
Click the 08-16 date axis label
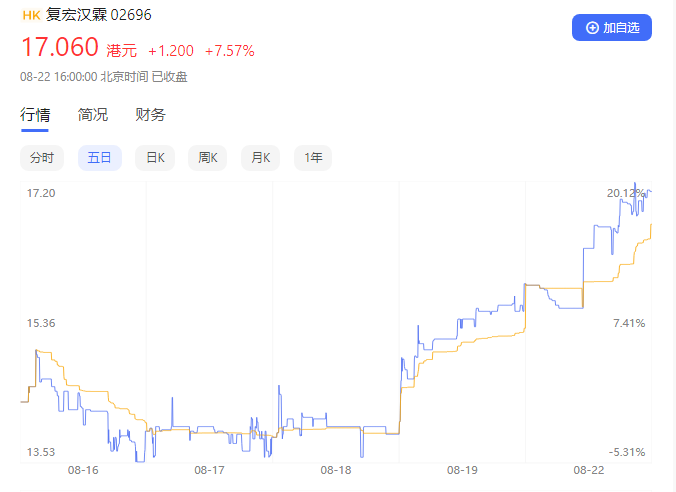(x=83, y=470)
